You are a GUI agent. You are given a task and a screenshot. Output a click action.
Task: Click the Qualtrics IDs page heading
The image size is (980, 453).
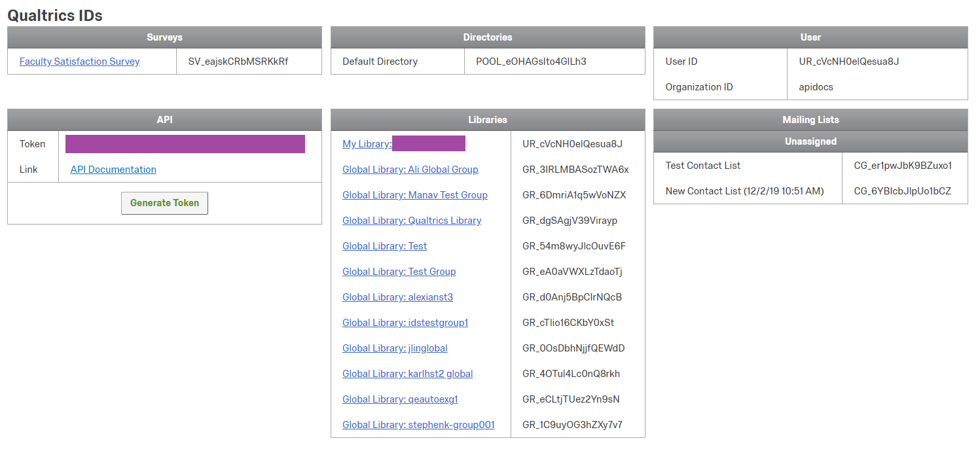(x=55, y=16)
